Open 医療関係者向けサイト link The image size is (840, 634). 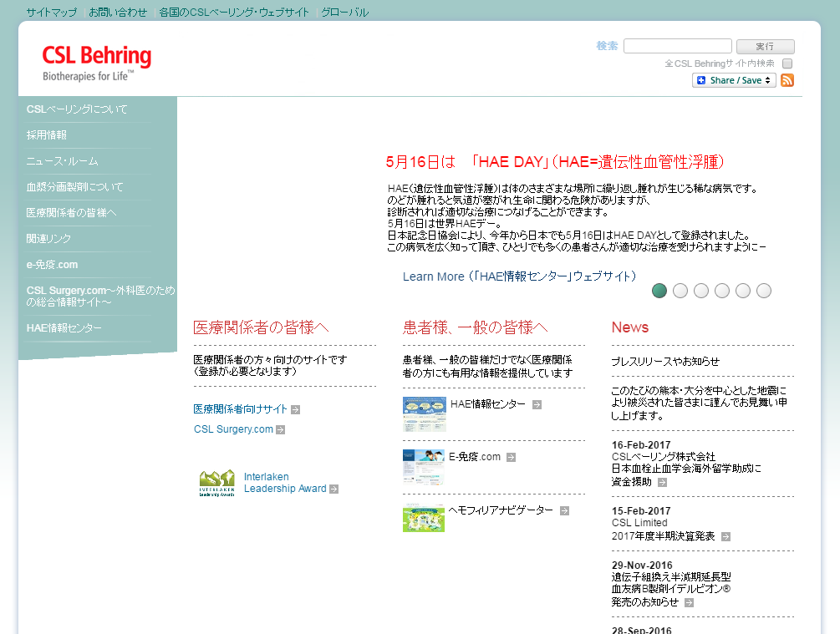(240, 409)
